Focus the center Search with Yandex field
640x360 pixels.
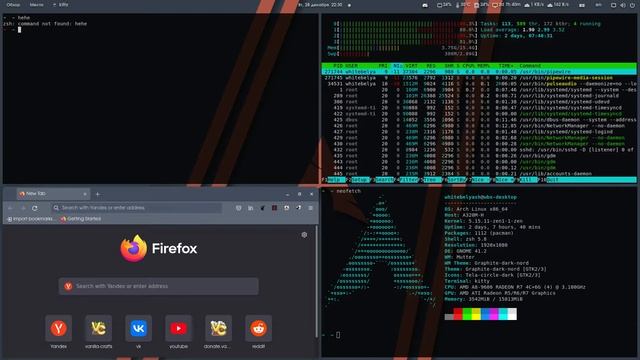pyautogui.click(x=158, y=286)
